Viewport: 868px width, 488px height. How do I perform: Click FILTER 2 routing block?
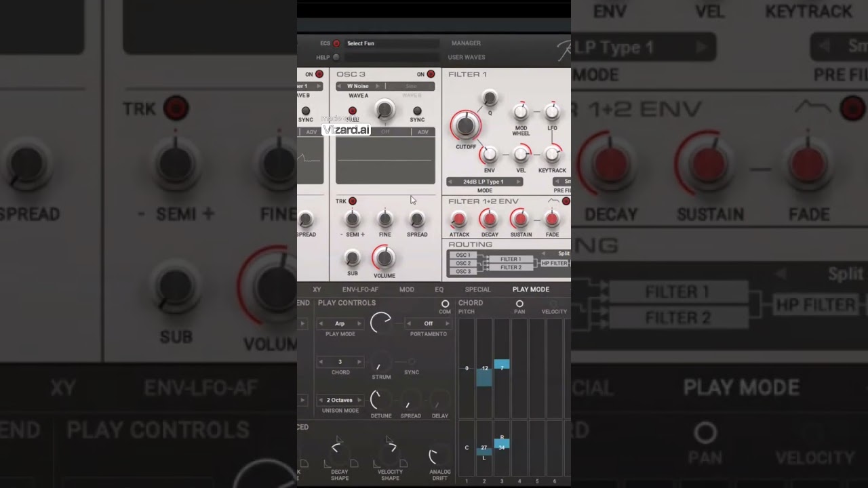point(511,268)
